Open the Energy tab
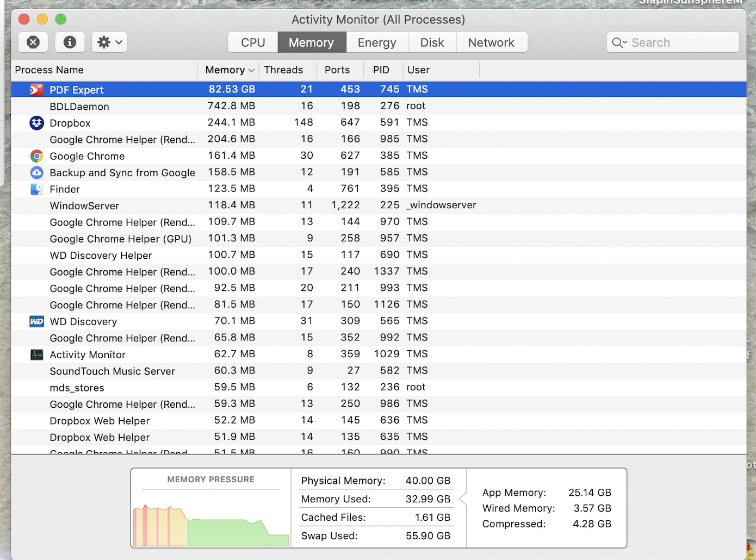This screenshot has height=560, width=756. (x=377, y=42)
